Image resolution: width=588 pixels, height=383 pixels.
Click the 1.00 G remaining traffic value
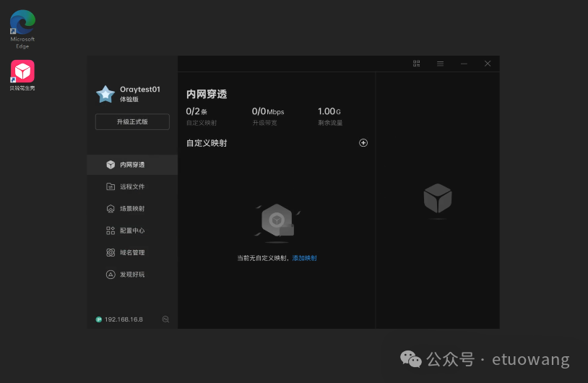pos(329,111)
